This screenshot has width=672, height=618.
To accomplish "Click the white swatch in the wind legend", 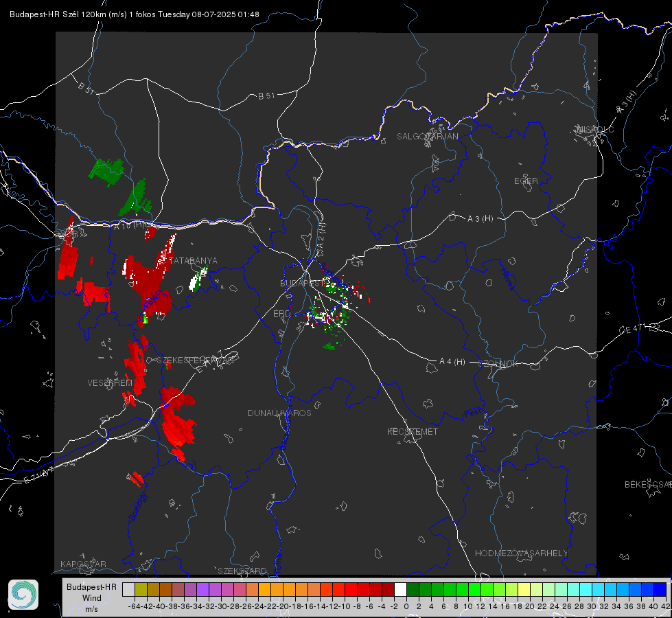I will point(400,589).
